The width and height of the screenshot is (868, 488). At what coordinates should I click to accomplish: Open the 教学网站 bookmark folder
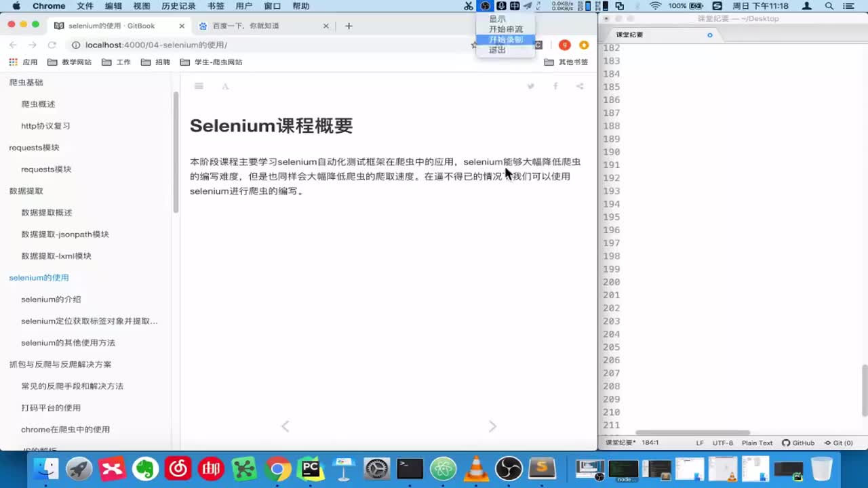click(x=69, y=62)
